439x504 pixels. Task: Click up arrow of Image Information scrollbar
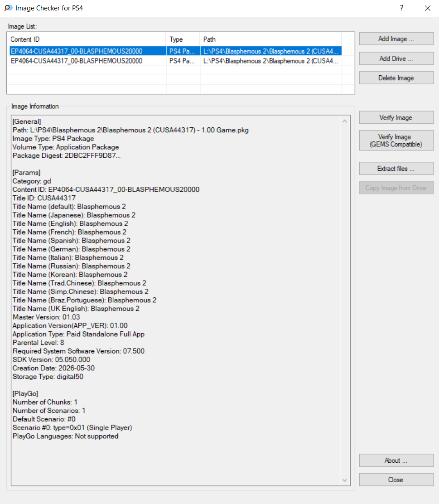pyautogui.click(x=344, y=121)
